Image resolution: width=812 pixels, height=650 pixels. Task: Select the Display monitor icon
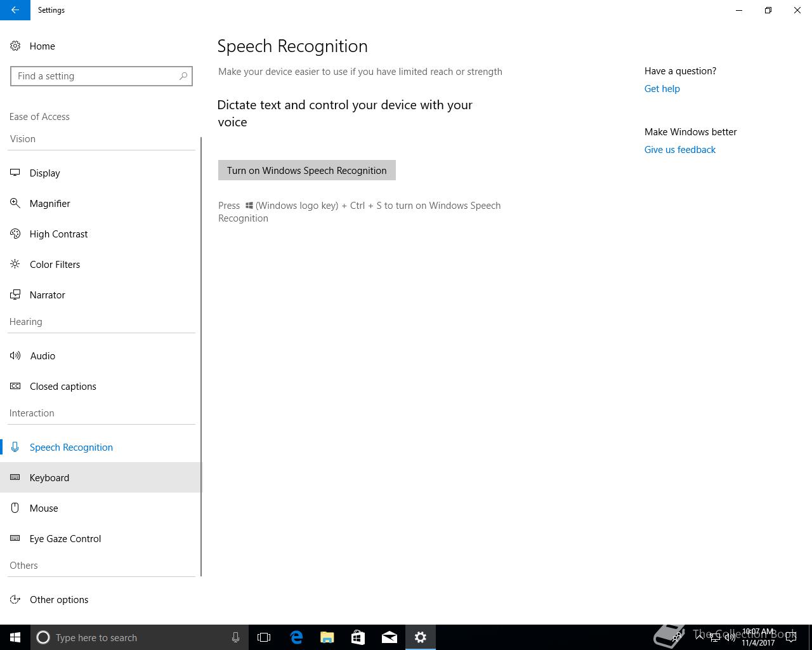click(x=15, y=173)
